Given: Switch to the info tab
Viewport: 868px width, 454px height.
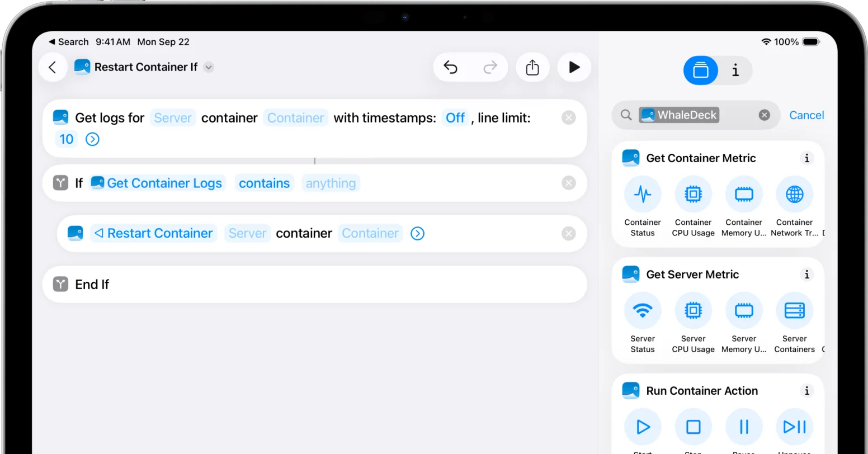Looking at the screenshot, I should (735, 70).
